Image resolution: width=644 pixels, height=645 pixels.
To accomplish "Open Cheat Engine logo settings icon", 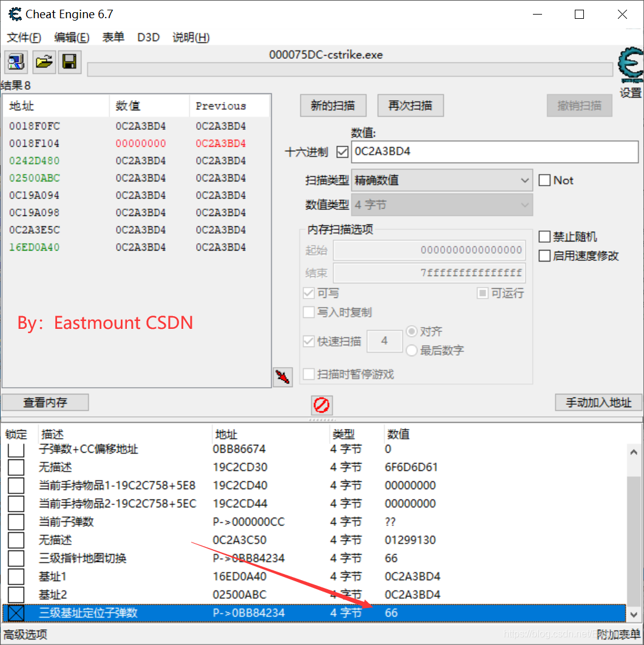I will click(631, 66).
